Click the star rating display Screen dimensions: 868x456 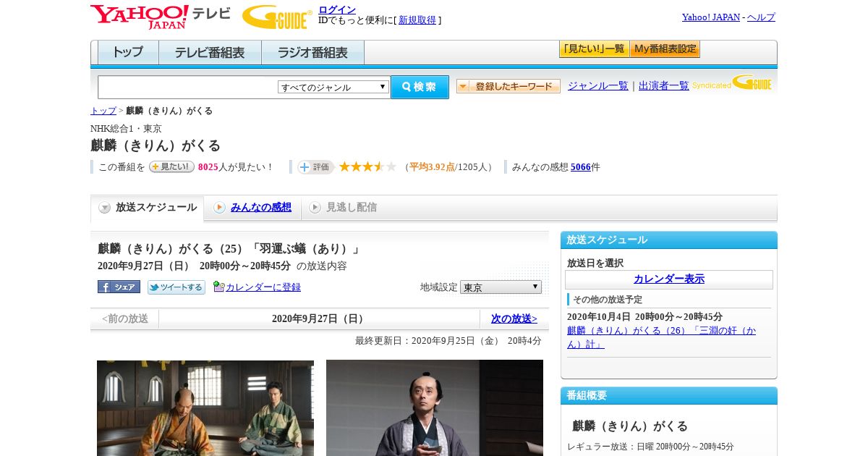point(367,167)
